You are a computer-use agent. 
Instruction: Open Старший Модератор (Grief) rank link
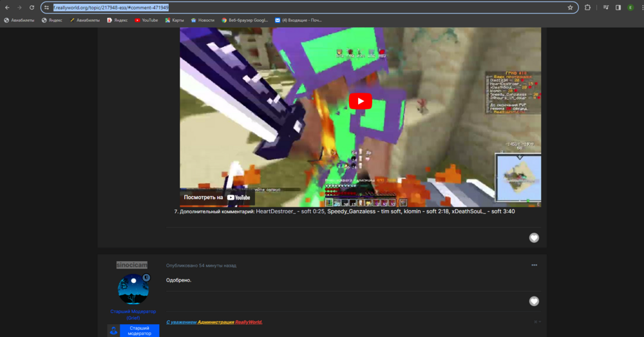tap(133, 314)
